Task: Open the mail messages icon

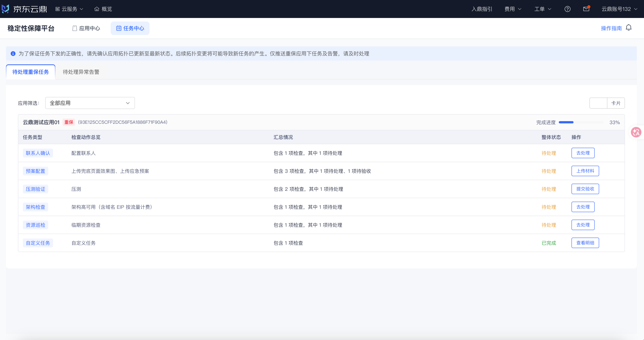Action: [x=586, y=9]
